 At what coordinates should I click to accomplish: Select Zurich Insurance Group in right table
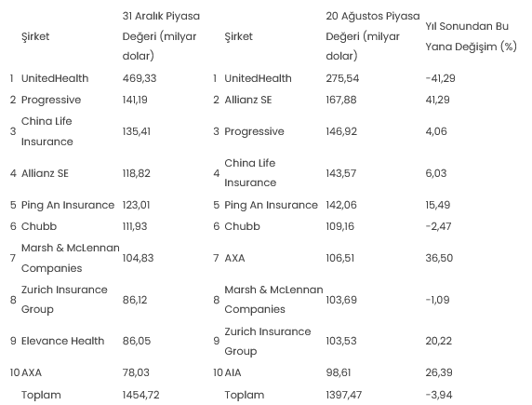267,341
